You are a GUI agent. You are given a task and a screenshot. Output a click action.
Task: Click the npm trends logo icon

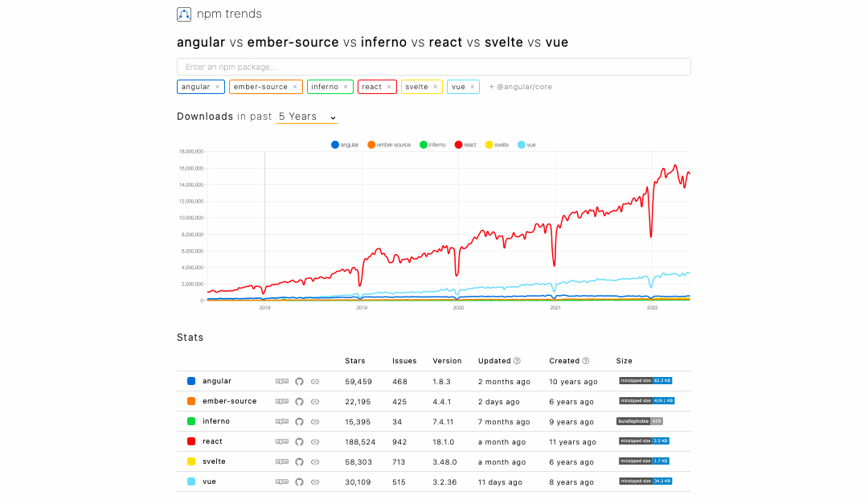[184, 14]
